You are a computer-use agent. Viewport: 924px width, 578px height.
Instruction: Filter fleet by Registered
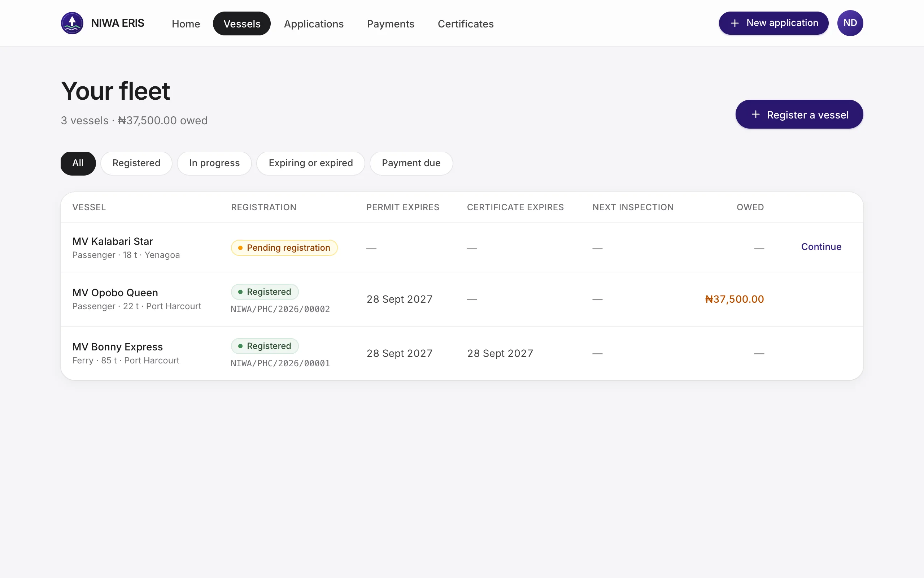coord(136,163)
